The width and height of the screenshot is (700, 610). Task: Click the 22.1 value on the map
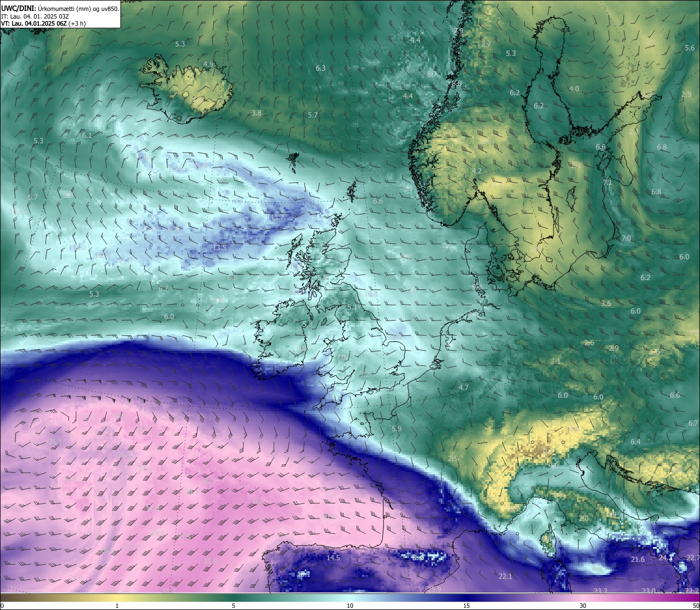505,576
